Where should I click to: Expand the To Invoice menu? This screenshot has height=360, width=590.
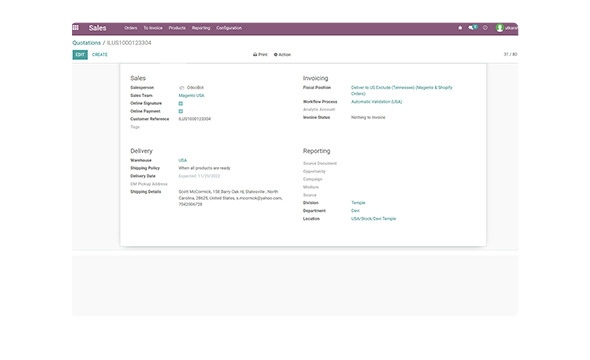point(153,28)
